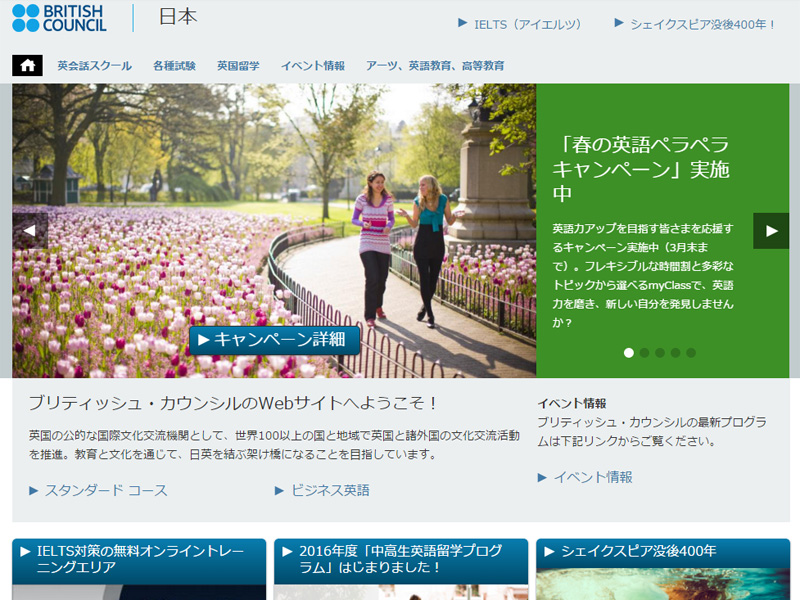Follow the シェイクスピア没後400年！ header link
800x600 pixels.
(x=696, y=24)
